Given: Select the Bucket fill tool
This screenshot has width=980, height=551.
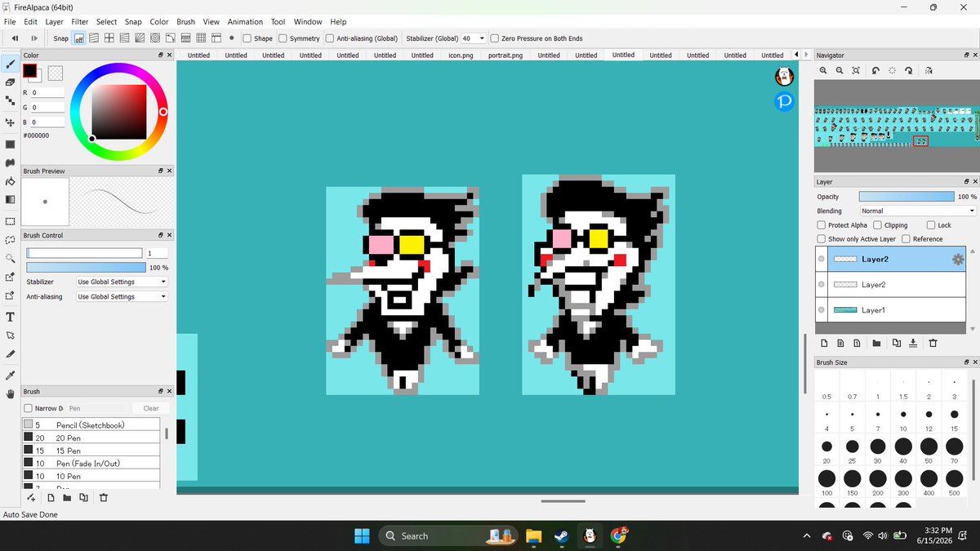Looking at the screenshot, I should (10, 181).
